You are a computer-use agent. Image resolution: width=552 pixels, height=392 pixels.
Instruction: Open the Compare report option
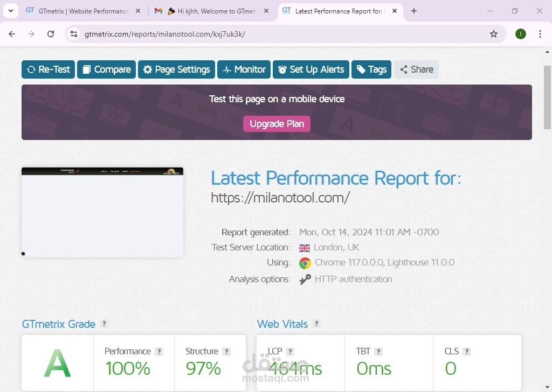point(106,69)
